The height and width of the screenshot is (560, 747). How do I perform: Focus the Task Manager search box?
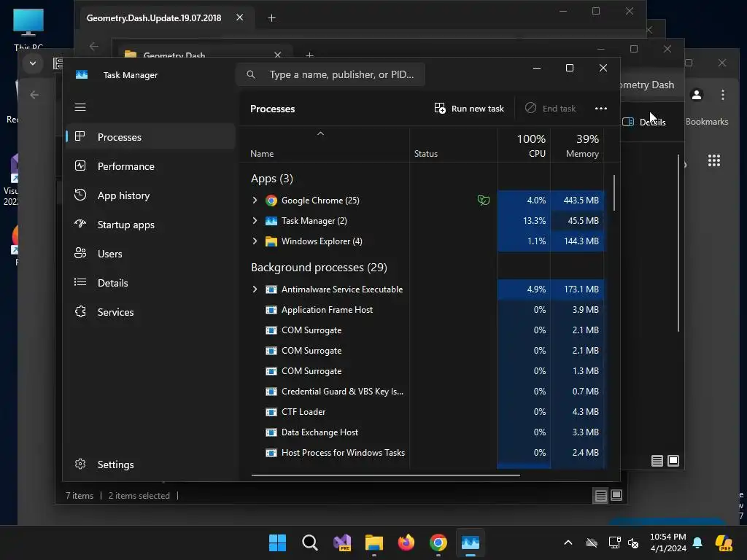330,74
